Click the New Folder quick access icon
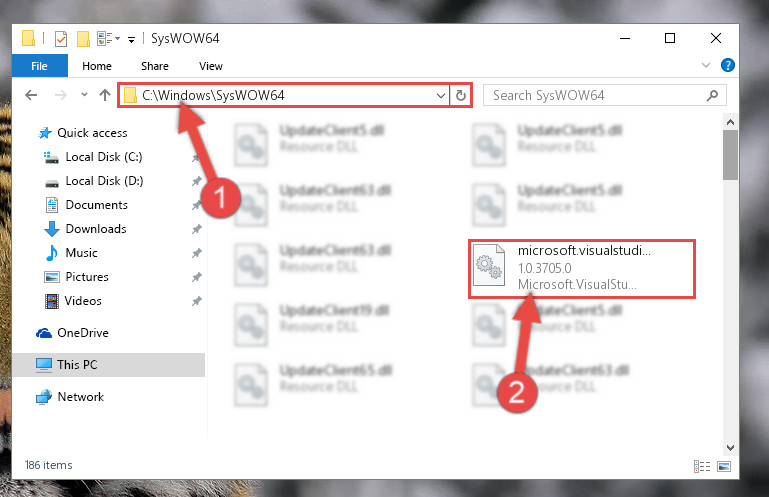Screen dimensions: 769x497 point(83,38)
